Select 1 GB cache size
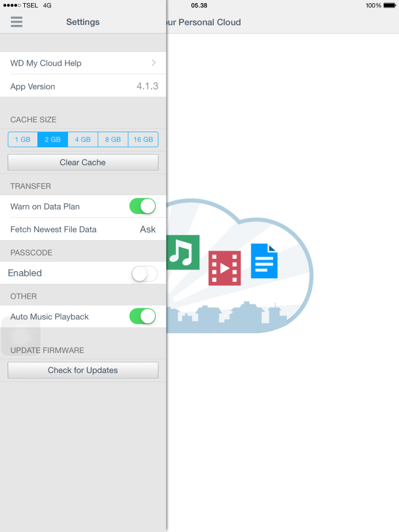399x532 pixels. click(22, 140)
